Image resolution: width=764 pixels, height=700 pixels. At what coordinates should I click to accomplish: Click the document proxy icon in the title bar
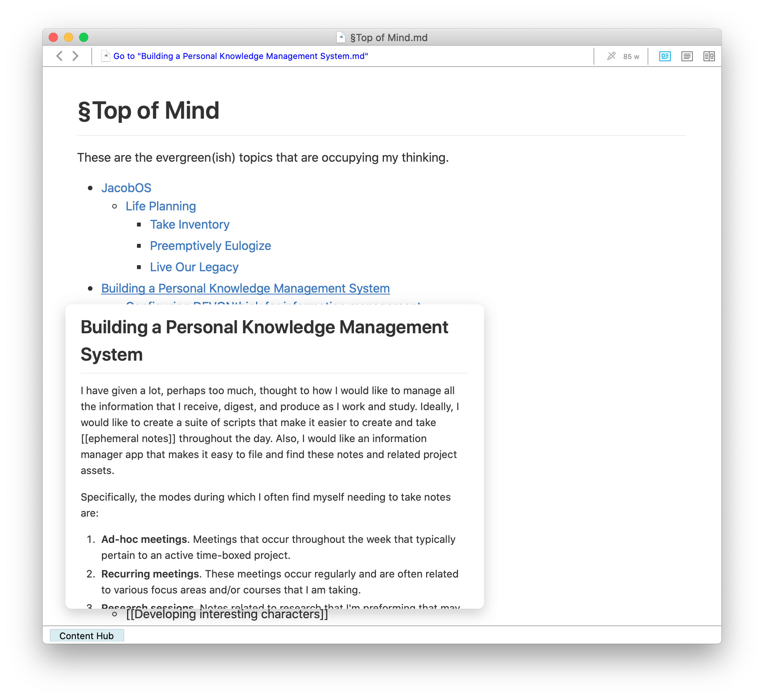point(340,38)
